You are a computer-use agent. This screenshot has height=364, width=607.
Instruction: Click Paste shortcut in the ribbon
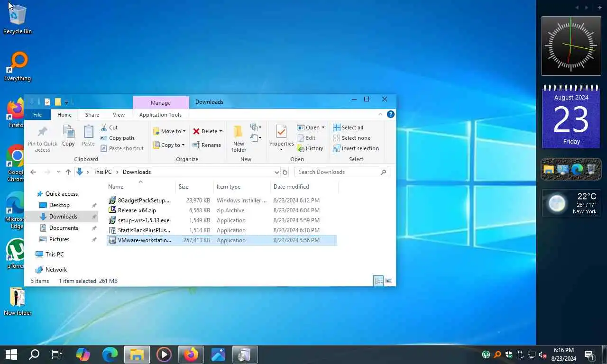(x=122, y=148)
